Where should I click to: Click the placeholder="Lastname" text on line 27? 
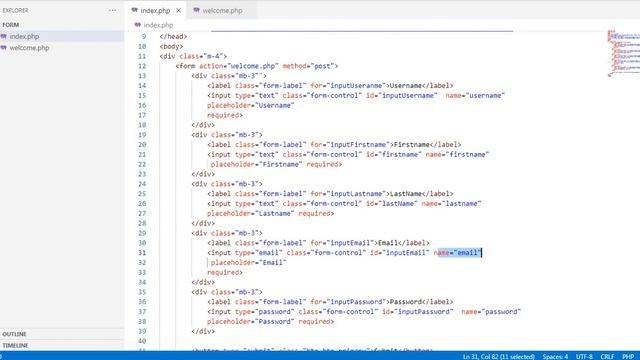coord(250,213)
